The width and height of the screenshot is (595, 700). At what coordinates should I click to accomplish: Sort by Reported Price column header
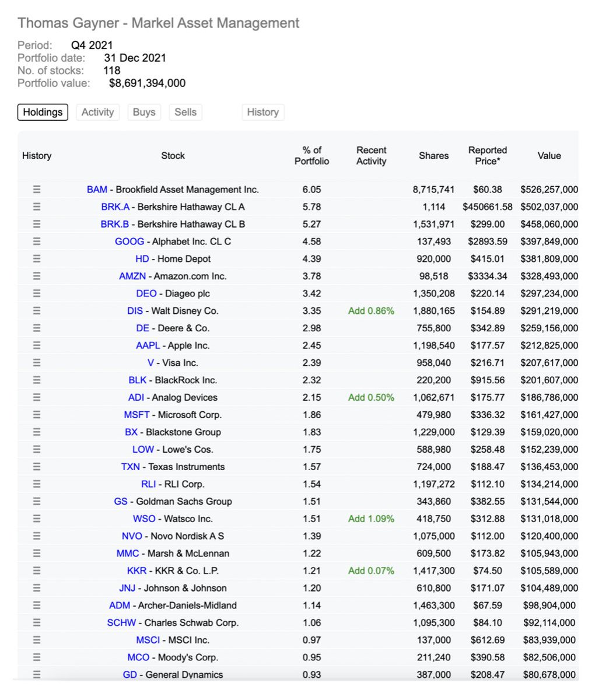(488, 156)
